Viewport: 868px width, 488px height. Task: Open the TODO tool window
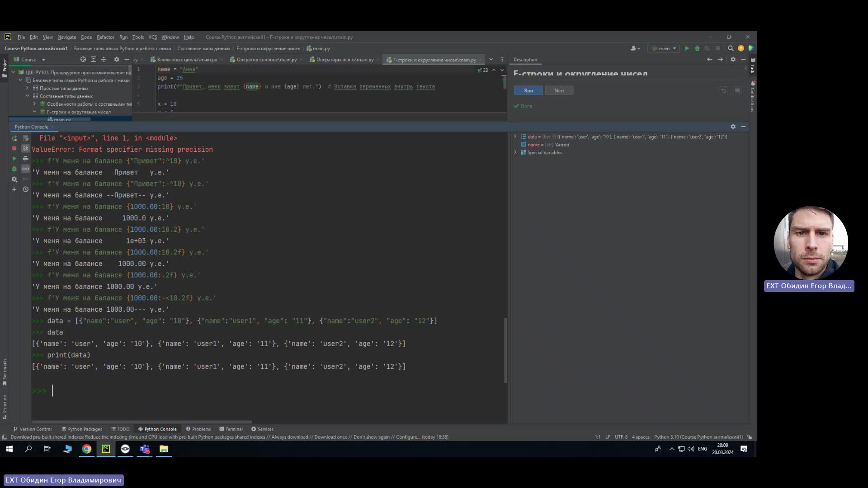120,429
